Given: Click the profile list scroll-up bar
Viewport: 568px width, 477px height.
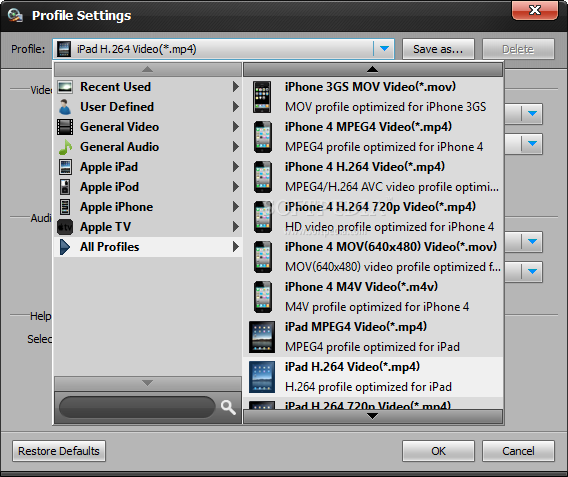Looking at the screenshot, I should tap(373, 69).
